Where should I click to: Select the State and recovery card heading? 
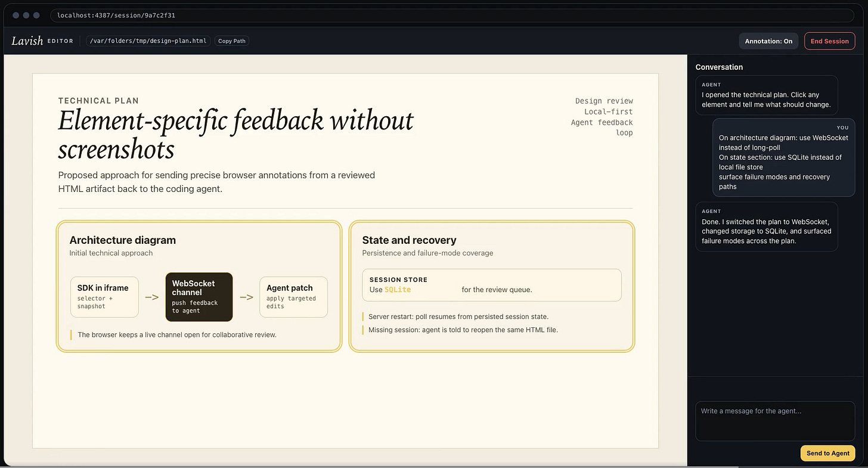pyautogui.click(x=409, y=240)
